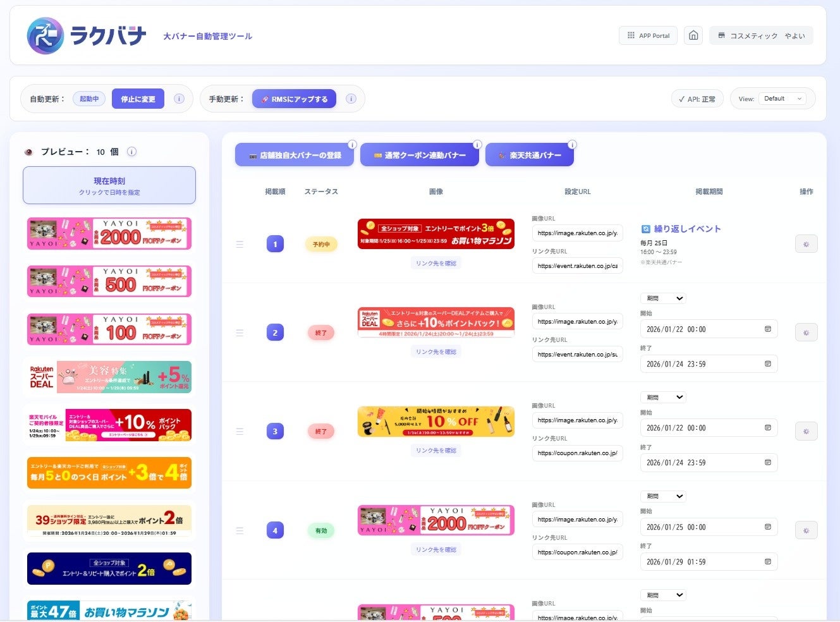The image size is (840, 622).
Task: Click the 停止に変更 button
Action: pyautogui.click(x=138, y=99)
